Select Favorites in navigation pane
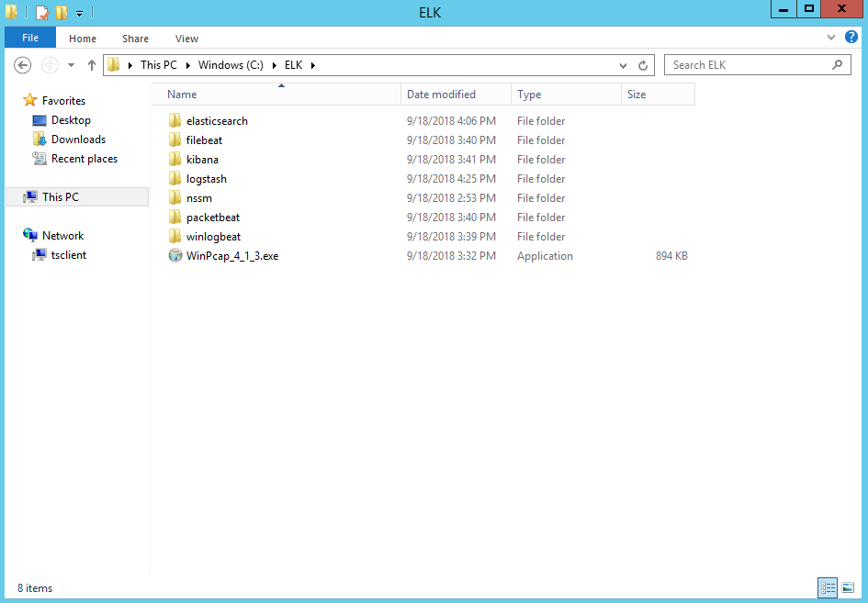Screen dimensions: 868x603 63,101
